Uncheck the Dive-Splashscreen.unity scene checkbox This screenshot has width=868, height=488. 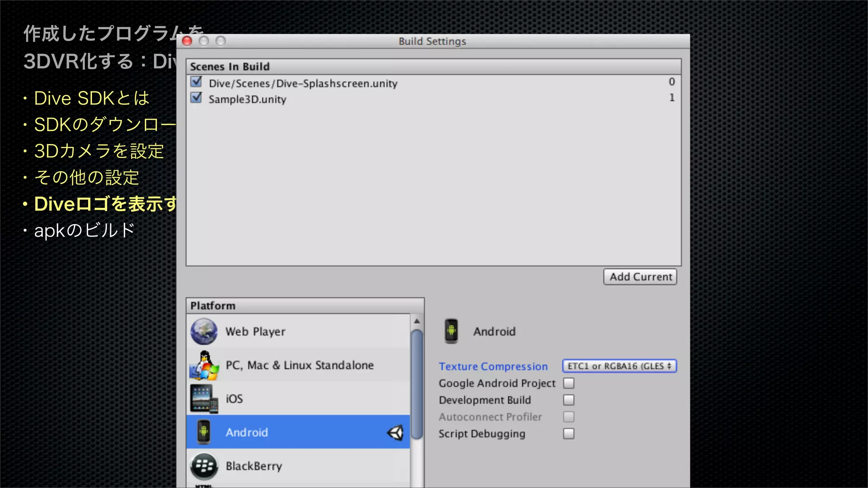(x=196, y=82)
